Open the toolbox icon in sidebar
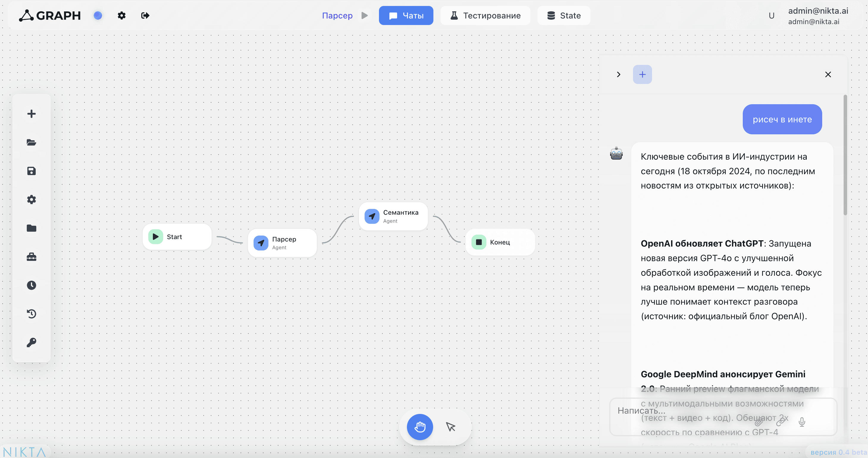The height and width of the screenshot is (458, 868). pyautogui.click(x=31, y=257)
